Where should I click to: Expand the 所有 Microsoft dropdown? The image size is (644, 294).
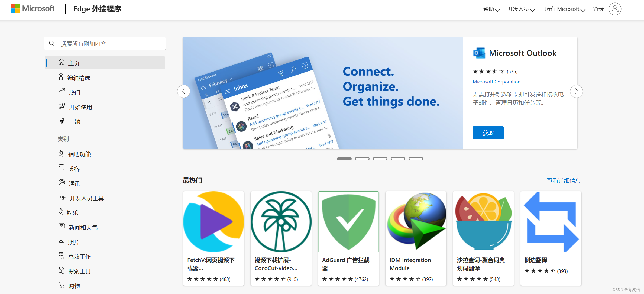coord(565,9)
